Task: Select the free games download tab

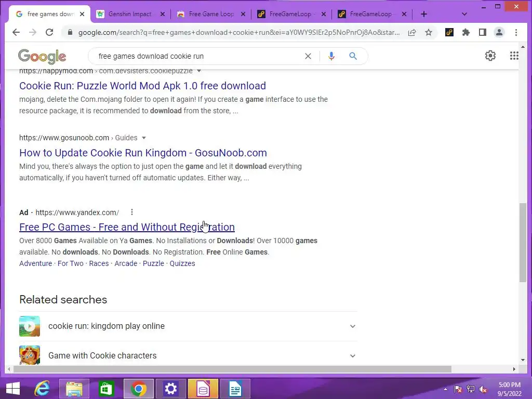Action: coord(50,14)
